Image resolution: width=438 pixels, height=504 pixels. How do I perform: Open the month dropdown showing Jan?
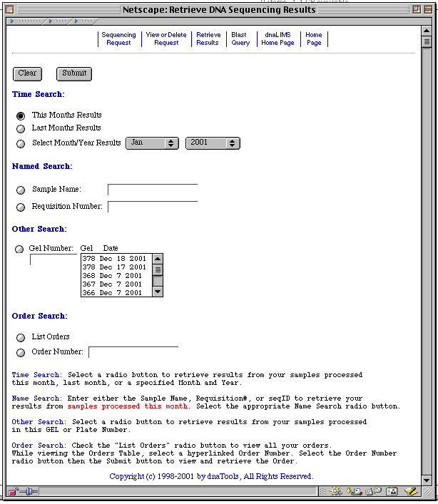pyautogui.click(x=152, y=143)
